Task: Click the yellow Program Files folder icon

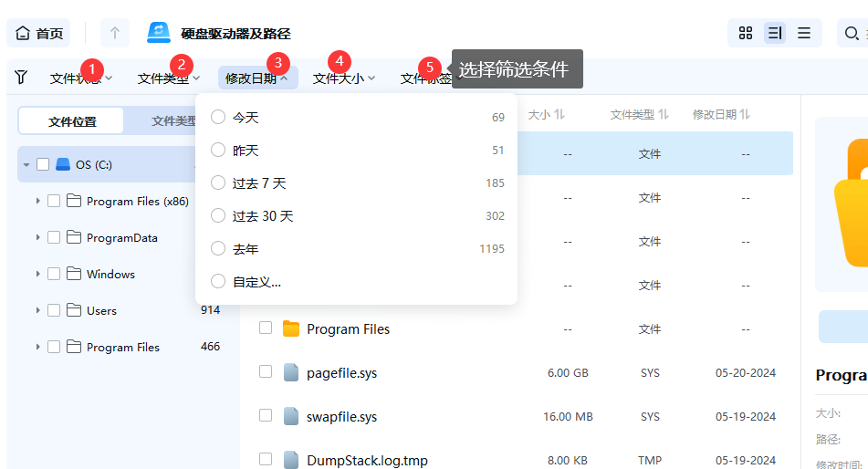Action: [290, 328]
